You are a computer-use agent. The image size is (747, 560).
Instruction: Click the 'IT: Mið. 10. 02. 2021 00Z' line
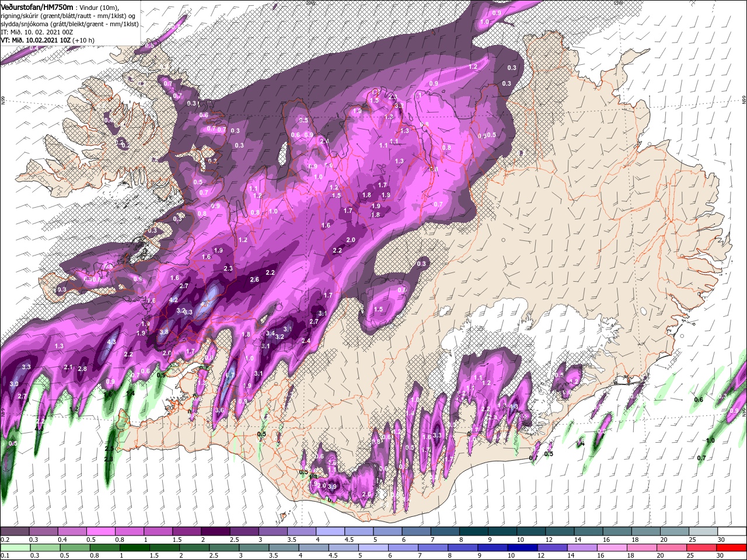click(36, 32)
